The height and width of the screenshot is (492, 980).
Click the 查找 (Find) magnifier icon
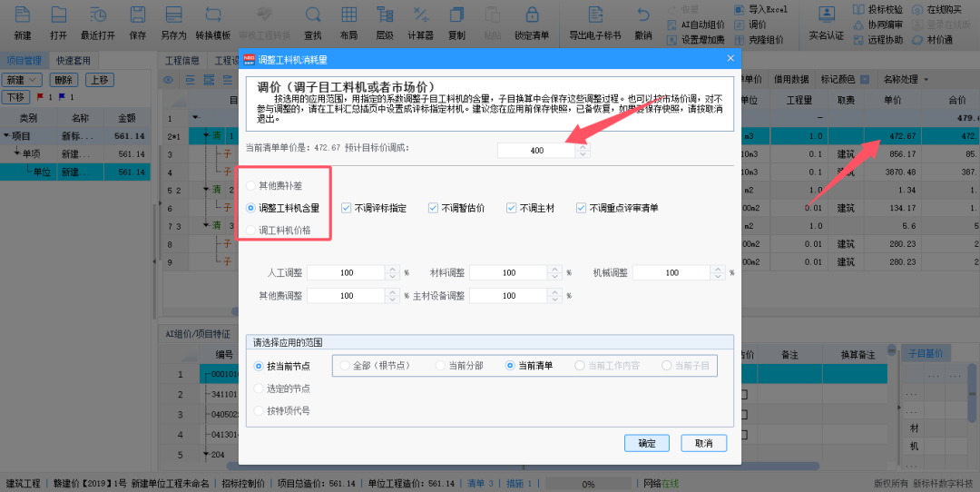tap(313, 15)
